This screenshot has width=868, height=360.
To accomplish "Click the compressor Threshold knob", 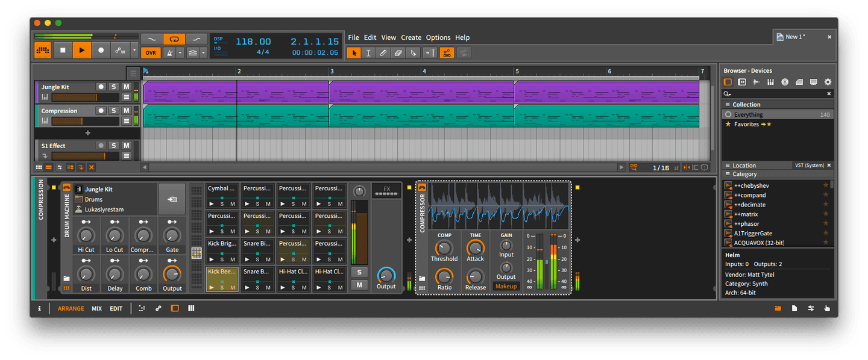I will point(444,247).
